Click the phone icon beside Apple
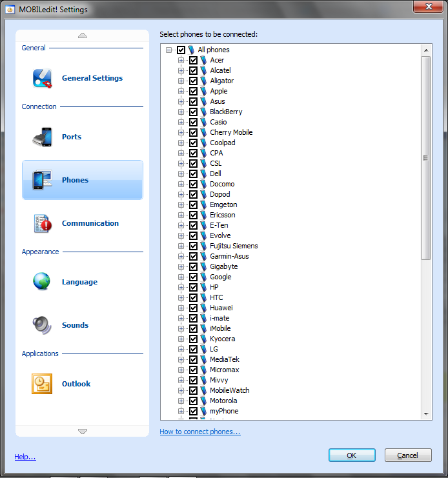This screenshot has height=478, width=448. point(203,91)
